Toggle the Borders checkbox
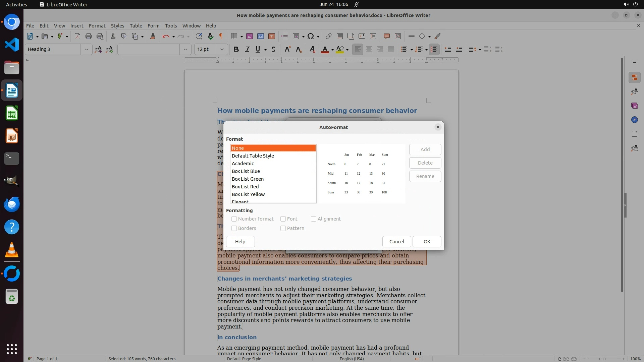The width and height of the screenshot is (644, 362). click(x=234, y=228)
